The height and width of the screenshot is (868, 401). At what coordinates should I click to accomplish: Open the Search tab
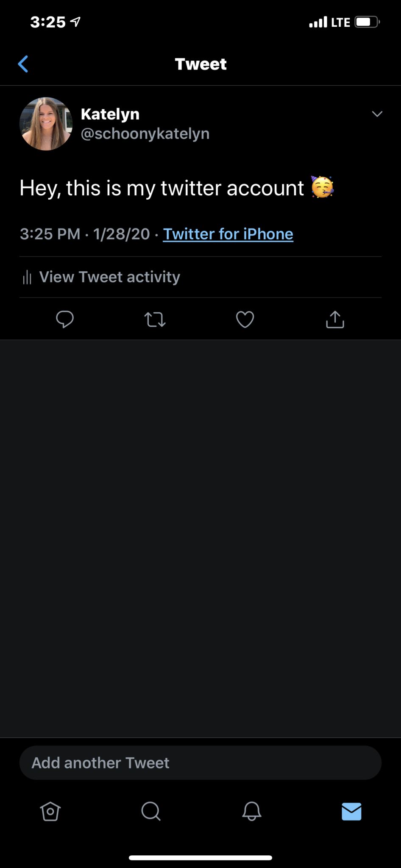pos(150,811)
